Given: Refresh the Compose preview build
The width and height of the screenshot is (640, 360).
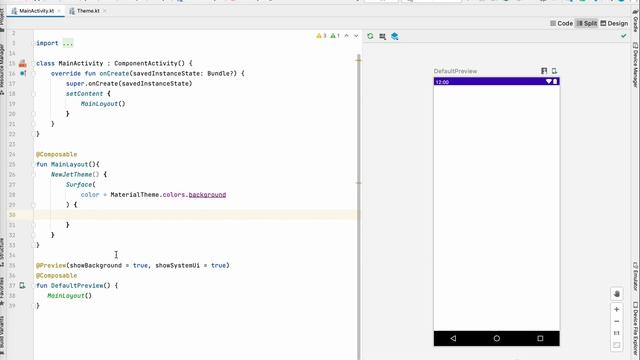Looking at the screenshot, I should click(x=370, y=36).
